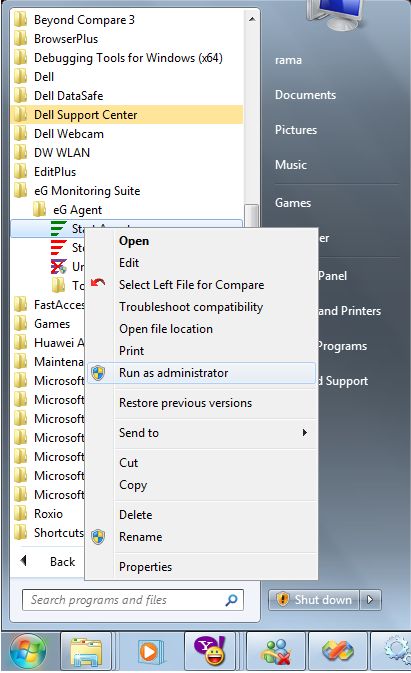Expand the Send to submenu arrow
The image size is (411, 673).
304,433
